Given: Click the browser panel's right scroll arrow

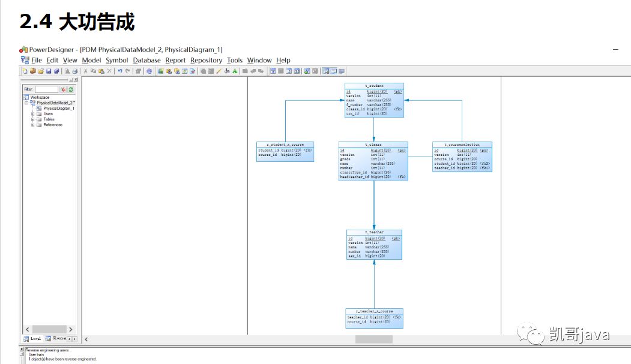Looking at the screenshot, I should pyautogui.click(x=71, y=329).
